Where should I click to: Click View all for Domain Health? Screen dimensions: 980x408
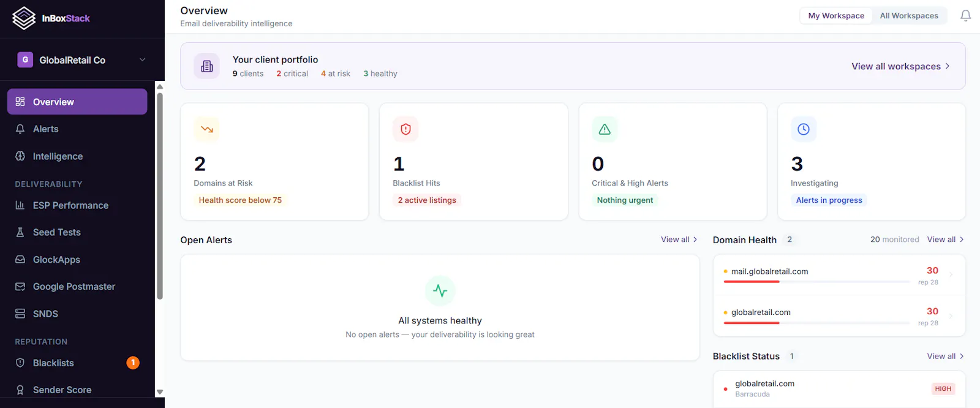tap(945, 240)
